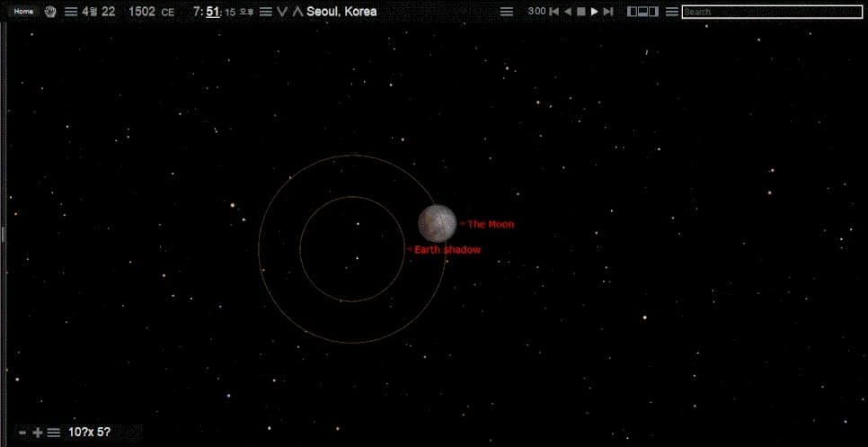Run time forward

(595, 12)
